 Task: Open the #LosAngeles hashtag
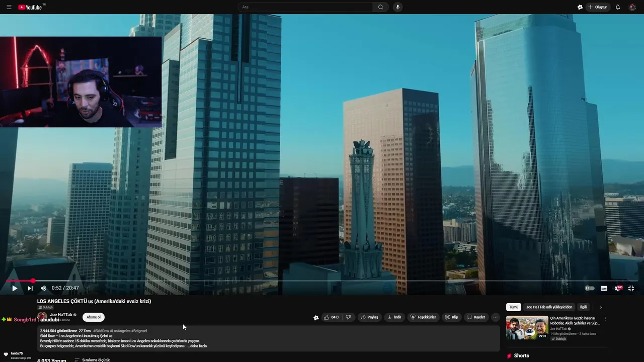click(120, 331)
